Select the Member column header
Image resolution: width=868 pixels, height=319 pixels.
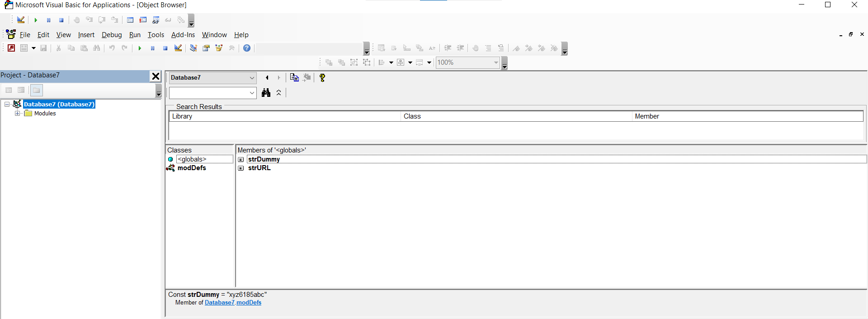pyautogui.click(x=748, y=116)
